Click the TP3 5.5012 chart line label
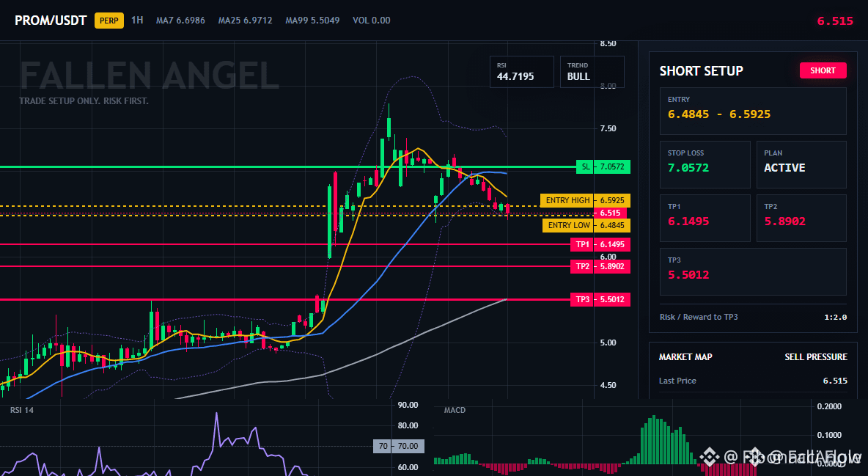Screen dimensions: 868x476 pos(600,299)
